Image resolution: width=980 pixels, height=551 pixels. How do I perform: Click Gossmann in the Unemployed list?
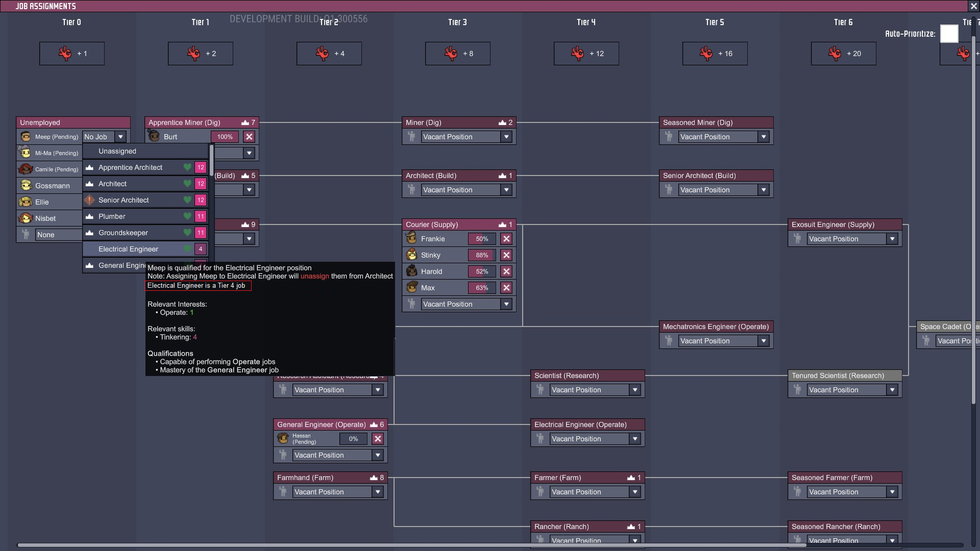52,186
